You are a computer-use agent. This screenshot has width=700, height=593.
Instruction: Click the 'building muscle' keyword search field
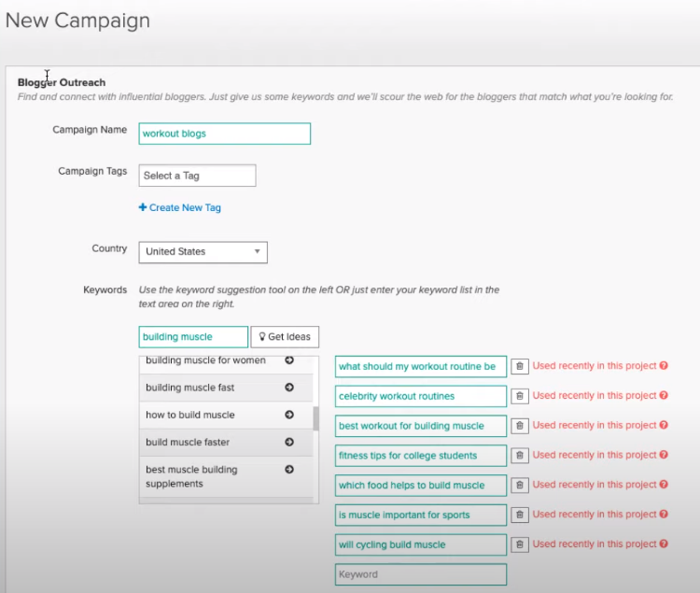pos(193,337)
